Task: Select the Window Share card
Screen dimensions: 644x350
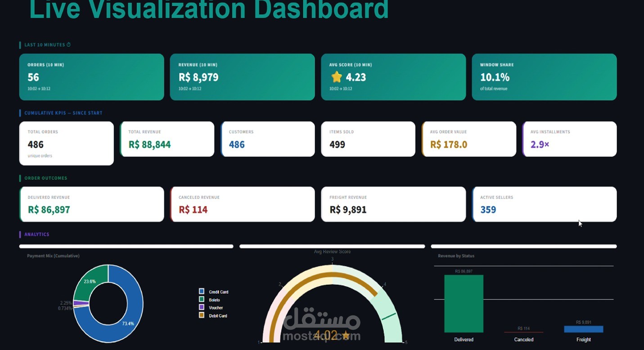Action: coord(544,77)
